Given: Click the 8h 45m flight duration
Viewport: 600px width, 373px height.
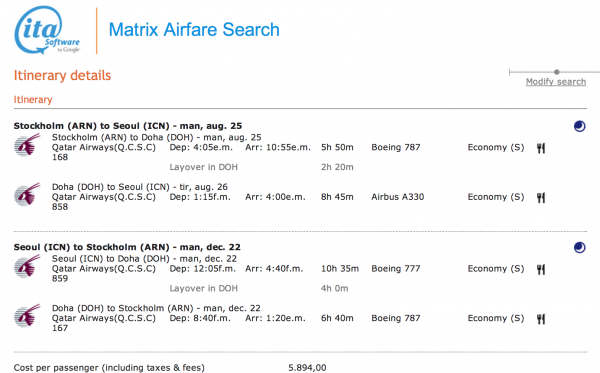Looking at the screenshot, I should point(337,197).
